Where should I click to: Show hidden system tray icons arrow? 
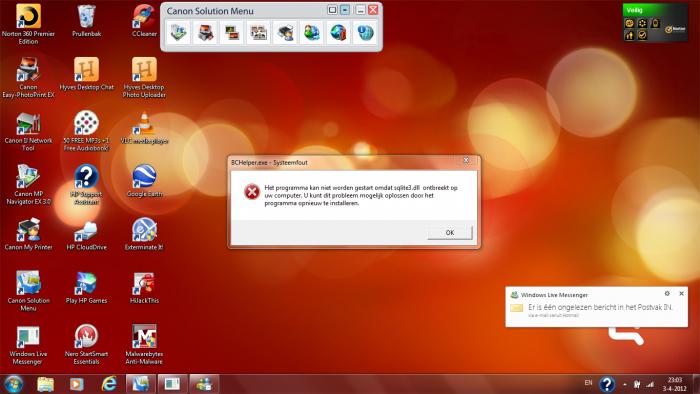[x=625, y=385]
